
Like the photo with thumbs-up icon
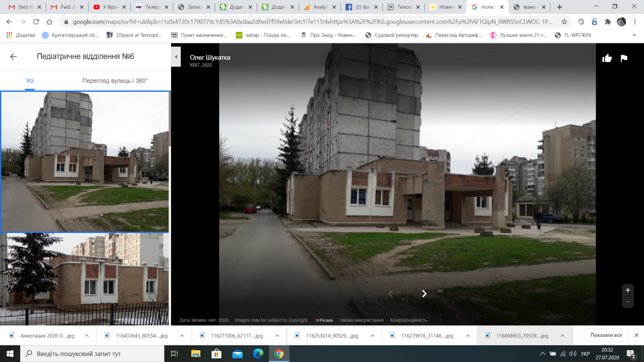click(607, 58)
